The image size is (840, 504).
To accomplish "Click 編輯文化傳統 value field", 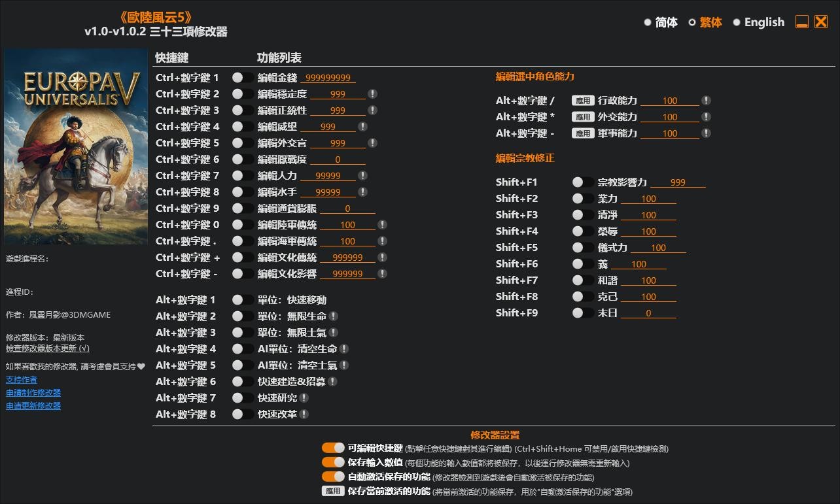I will coord(348,258).
